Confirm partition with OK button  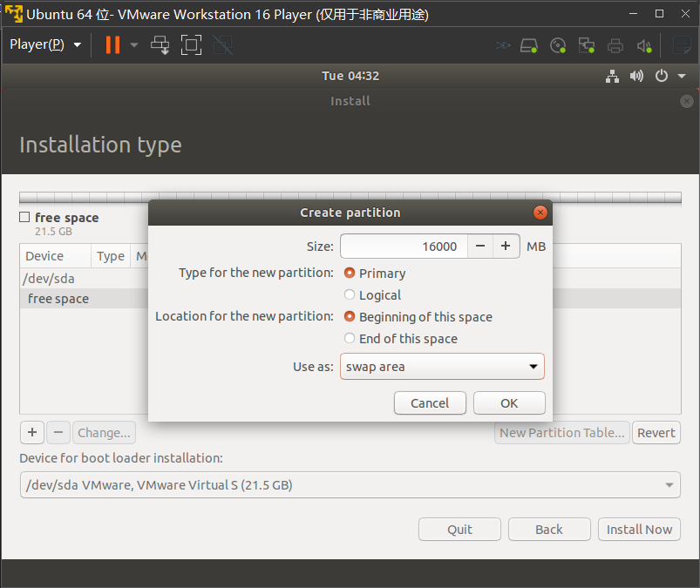[x=509, y=402]
